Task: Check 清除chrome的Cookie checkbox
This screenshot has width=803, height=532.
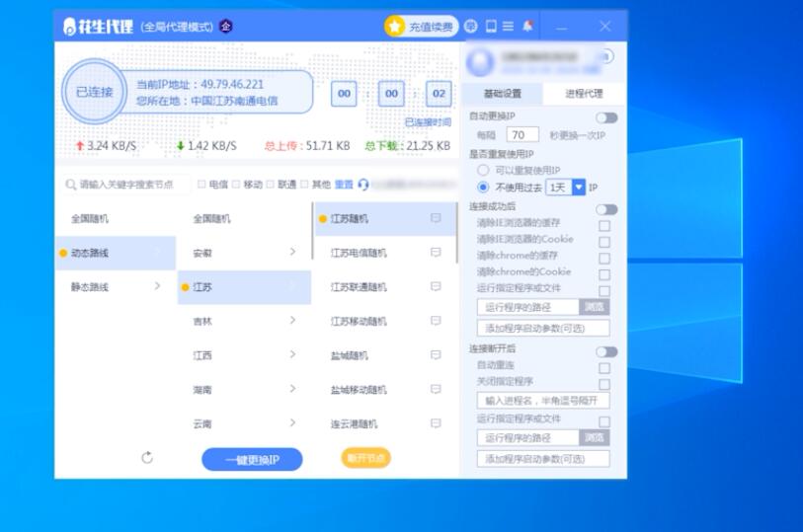Action: pyautogui.click(x=604, y=274)
